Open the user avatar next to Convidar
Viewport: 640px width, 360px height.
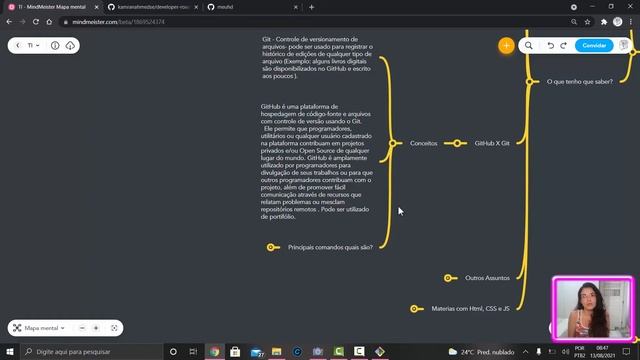[623, 45]
